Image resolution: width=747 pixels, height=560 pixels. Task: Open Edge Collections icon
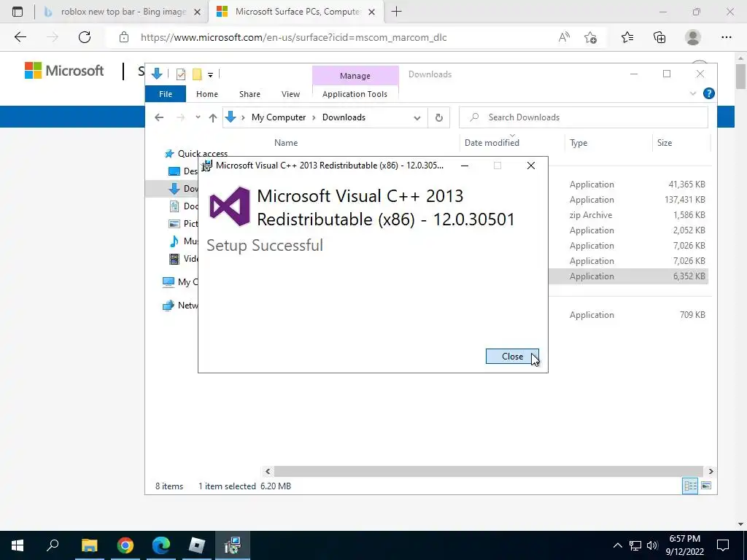(659, 37)
